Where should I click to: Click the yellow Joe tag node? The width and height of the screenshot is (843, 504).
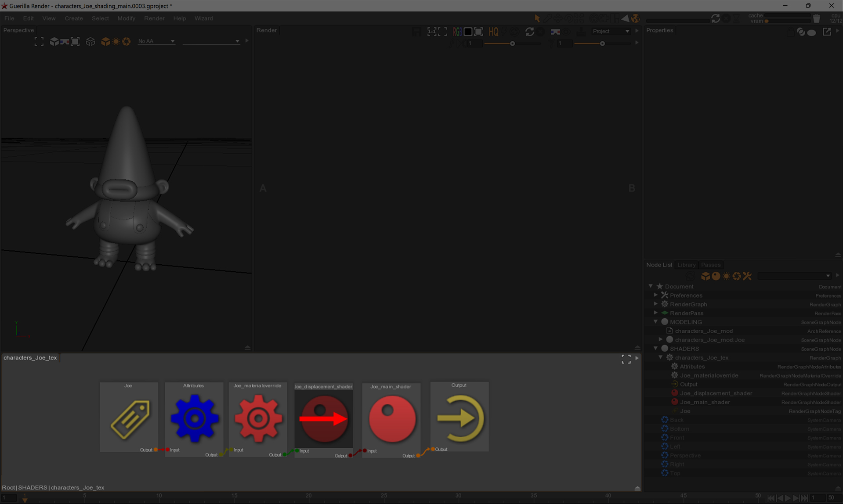coord(129,418)
